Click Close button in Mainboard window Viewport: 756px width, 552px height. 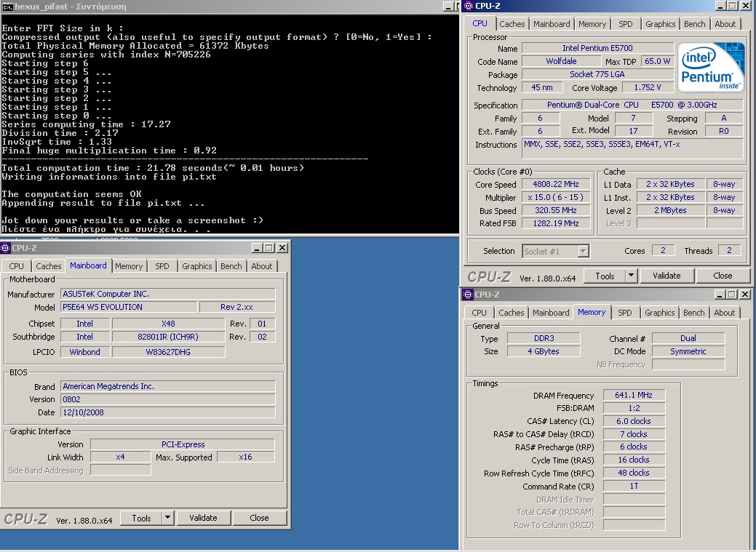tap(259, 518)
